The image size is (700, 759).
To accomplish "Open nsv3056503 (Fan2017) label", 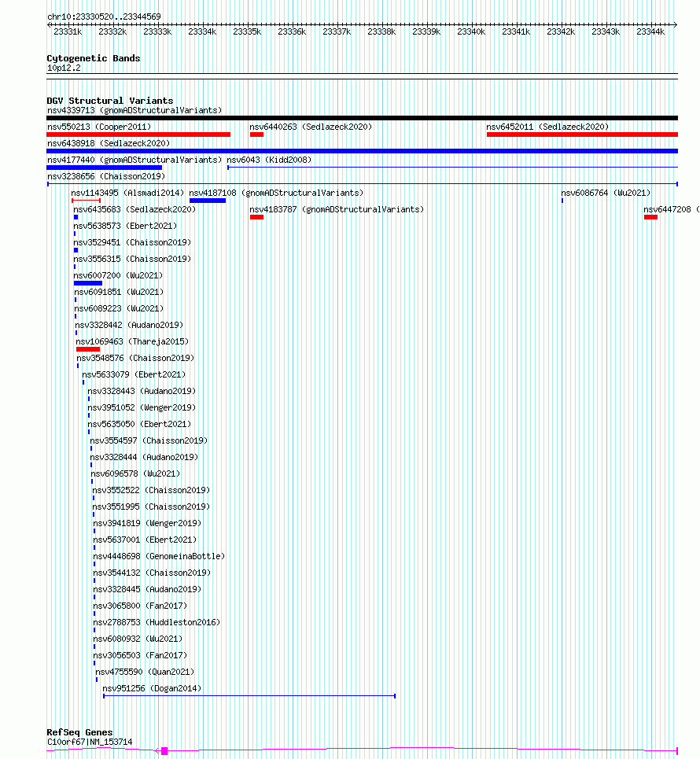I will [140, 655].
